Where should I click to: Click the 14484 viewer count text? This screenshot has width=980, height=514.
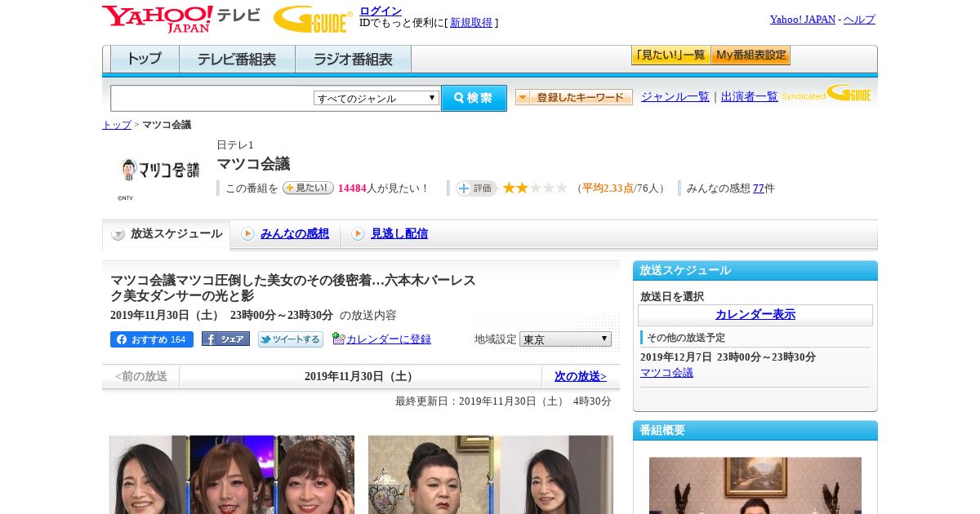pos(352,188)
